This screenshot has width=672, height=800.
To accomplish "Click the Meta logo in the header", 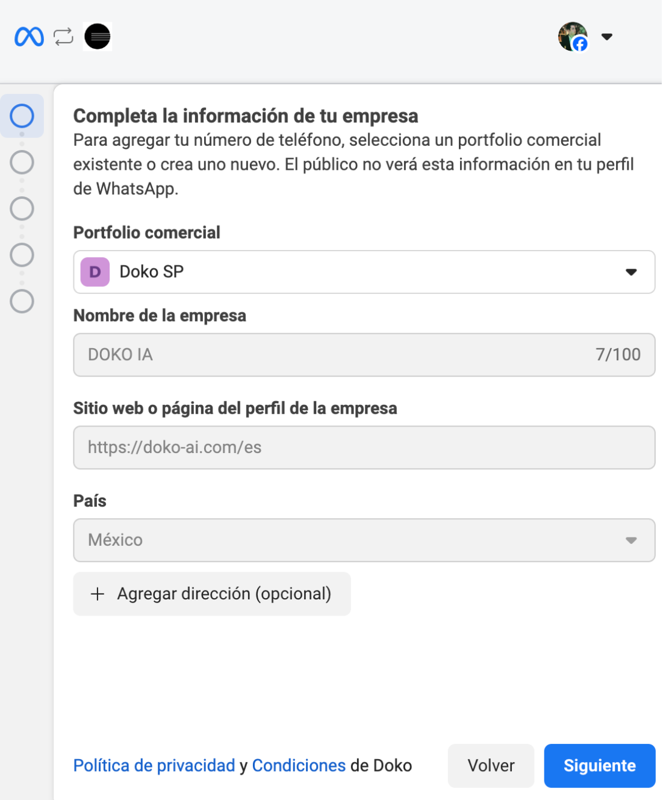I will 29,37.
